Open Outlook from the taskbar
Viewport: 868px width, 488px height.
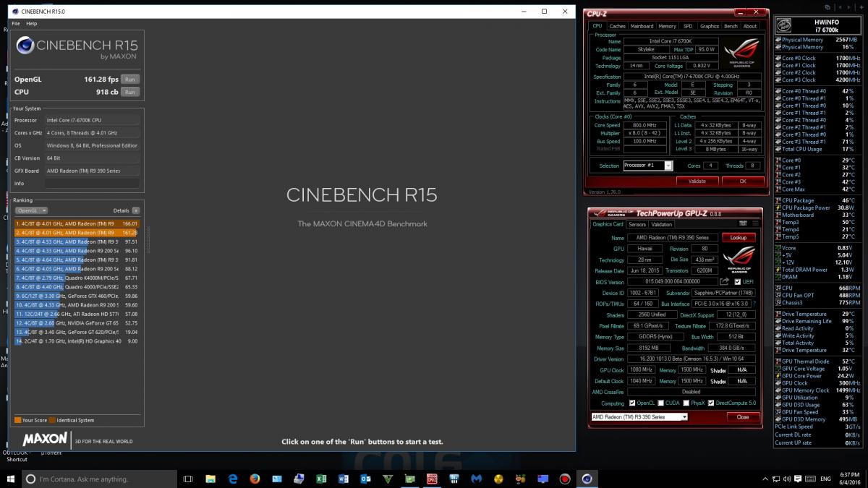pos(365,479)
